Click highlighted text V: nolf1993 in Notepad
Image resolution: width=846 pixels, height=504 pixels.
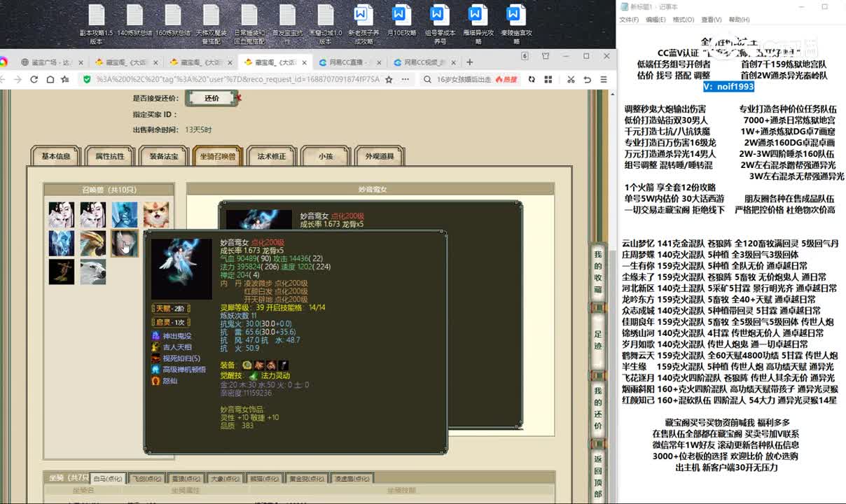coord(729,86)
